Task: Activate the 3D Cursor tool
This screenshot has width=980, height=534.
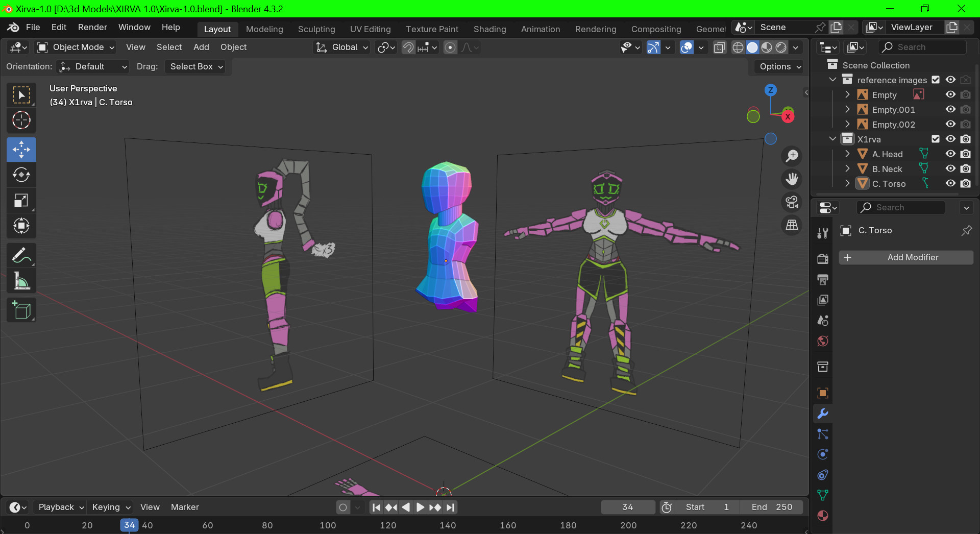Action: [21, 120]
